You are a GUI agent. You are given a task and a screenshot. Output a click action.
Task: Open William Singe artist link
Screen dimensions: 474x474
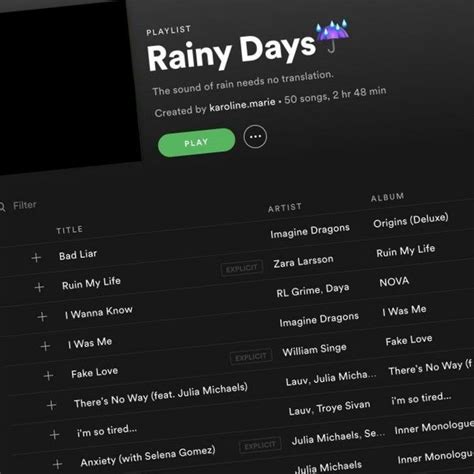coord(314,349)
